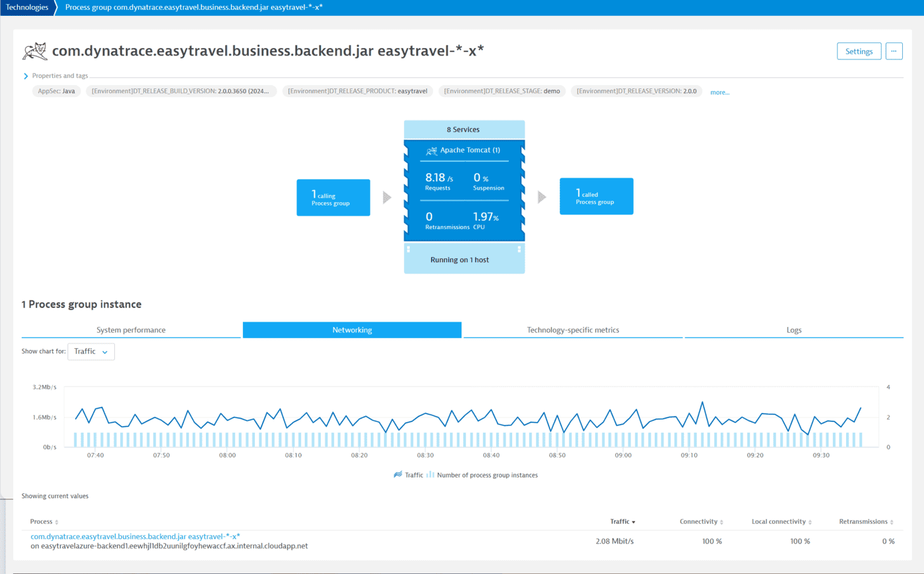The image size is (924, 574).
Task: Click the 09:00 time label on chart
Action: coord(623,455)
